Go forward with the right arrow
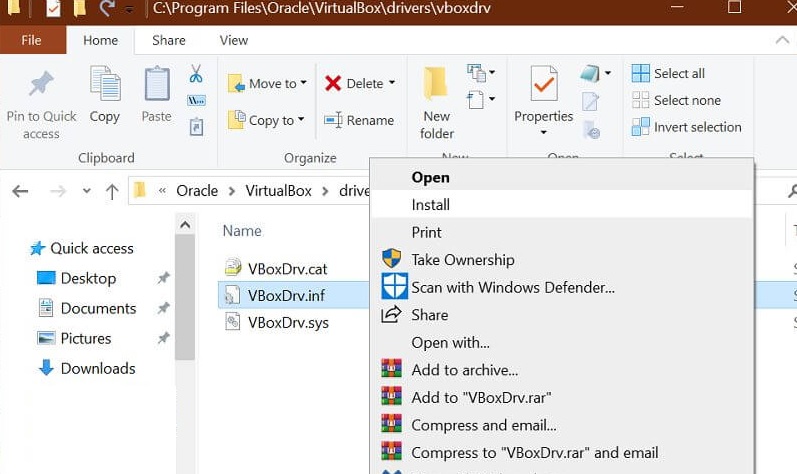The height and width of the screenshot is (474, 797). pyautogui.click(x=58, y=191)
